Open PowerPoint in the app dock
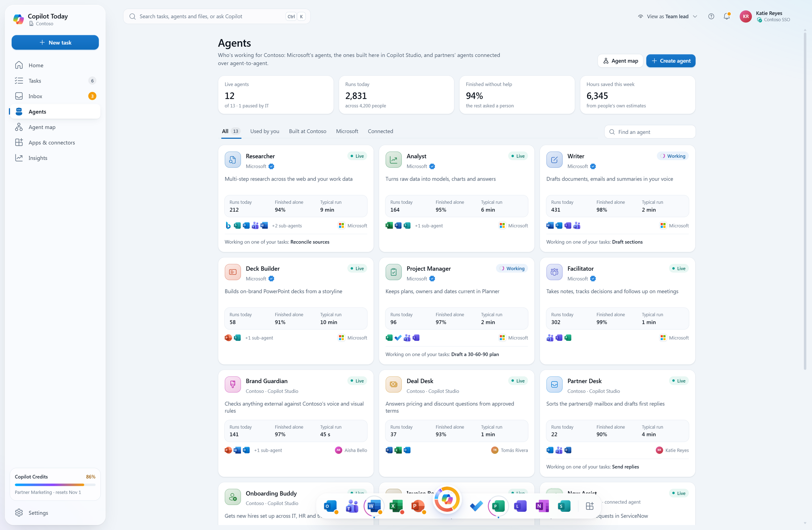Screen dimensions: 812x530 coord(418,506)
